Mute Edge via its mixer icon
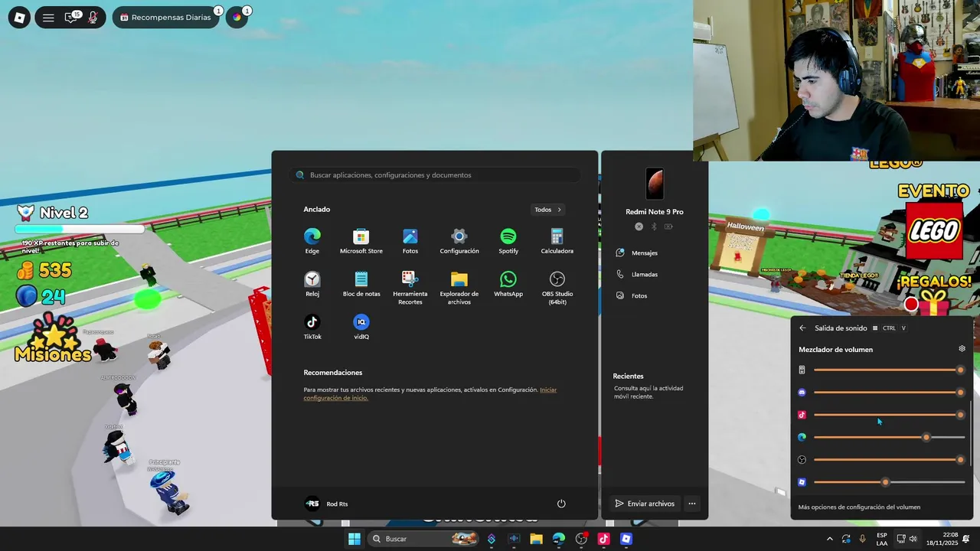 (x=802, y=437)
